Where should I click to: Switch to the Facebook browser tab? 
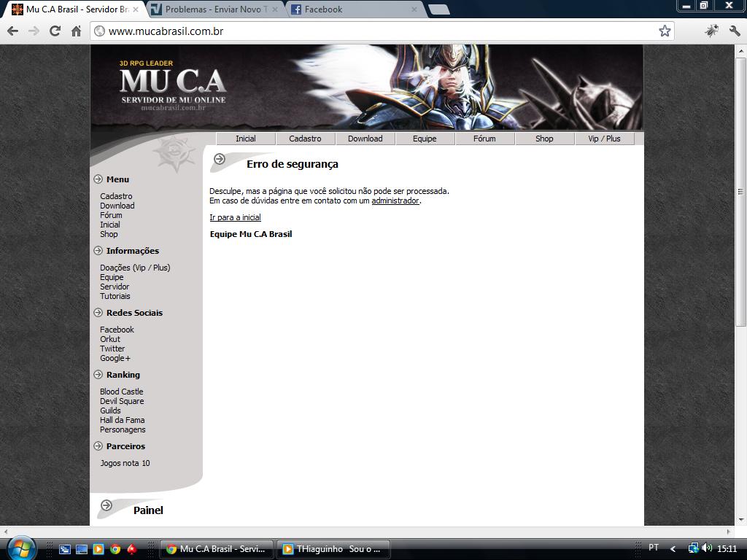[x=352, y=9]
